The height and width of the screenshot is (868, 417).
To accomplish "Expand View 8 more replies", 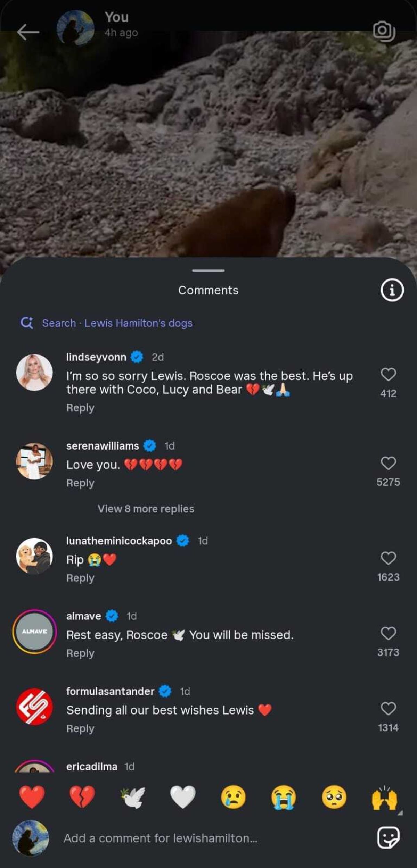I will click(x=146, y=509).
